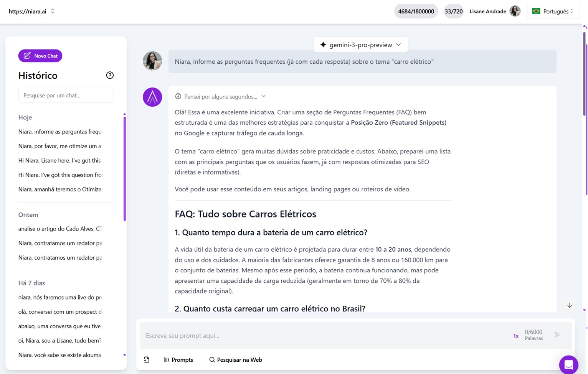Send the prompt with the paper plane icon
This screenshot has height=374, width=588.
[557, 334]
